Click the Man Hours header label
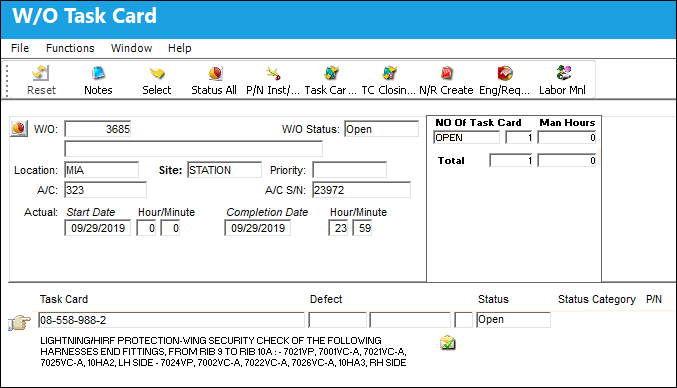 coord(567,123)
